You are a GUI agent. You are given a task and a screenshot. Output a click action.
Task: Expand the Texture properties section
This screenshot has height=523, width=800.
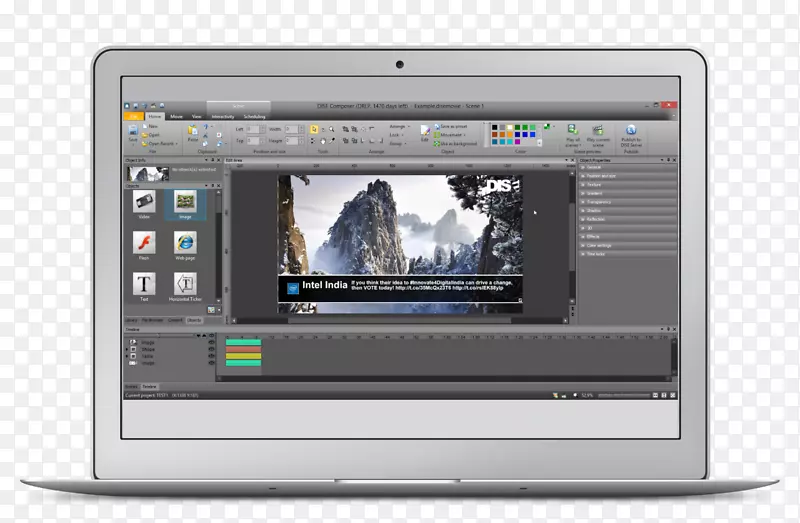click(x=628, y=185)
